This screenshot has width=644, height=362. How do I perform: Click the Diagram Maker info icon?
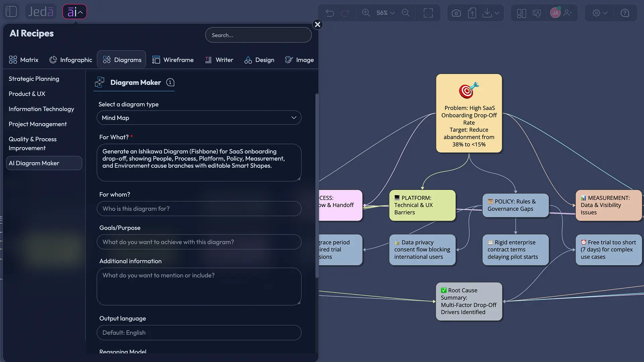point(170,82)
